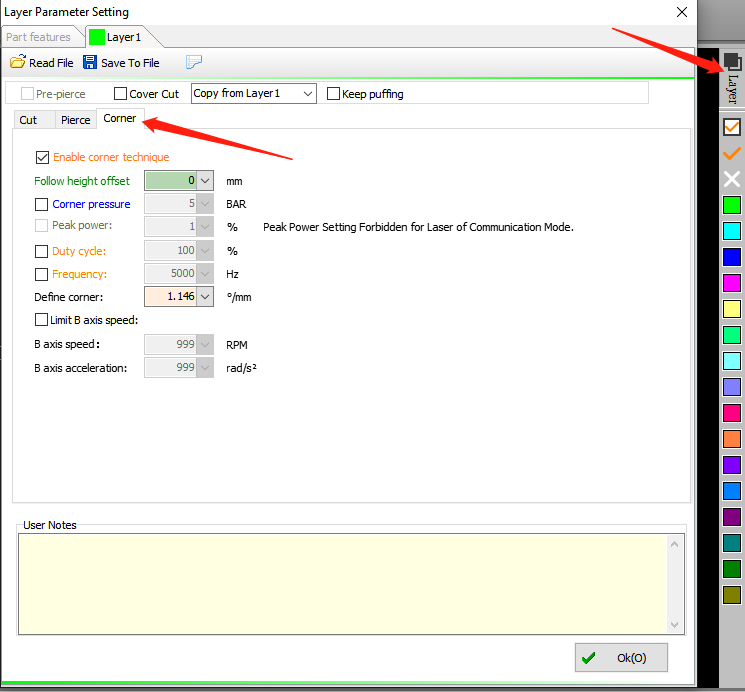Expand the Peak power value dropdown arrow

pyautogui.click(x=205, y=227)
